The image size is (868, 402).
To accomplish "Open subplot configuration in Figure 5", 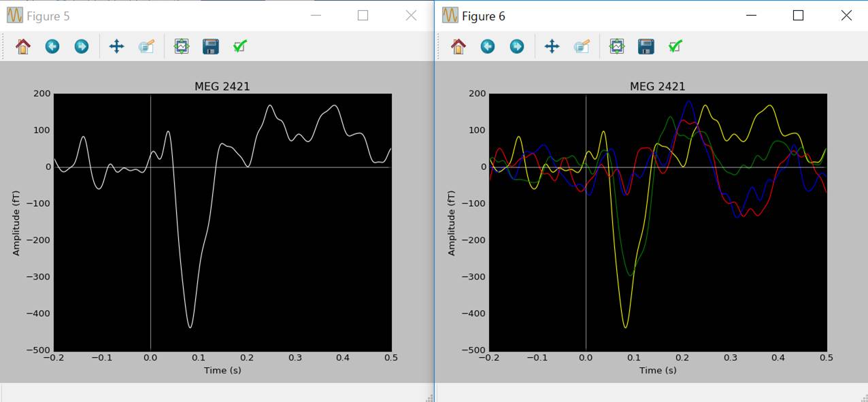I will point(182,46).
